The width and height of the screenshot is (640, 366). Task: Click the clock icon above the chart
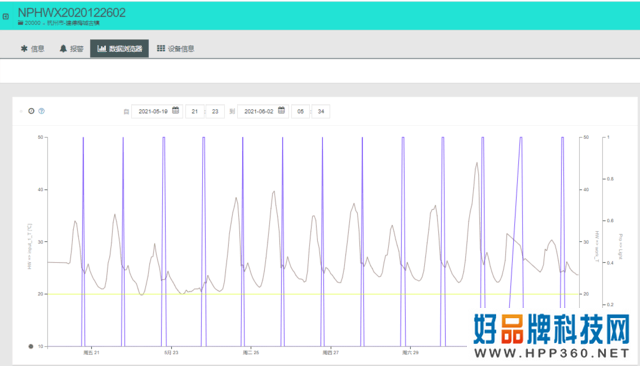point(31,111)
